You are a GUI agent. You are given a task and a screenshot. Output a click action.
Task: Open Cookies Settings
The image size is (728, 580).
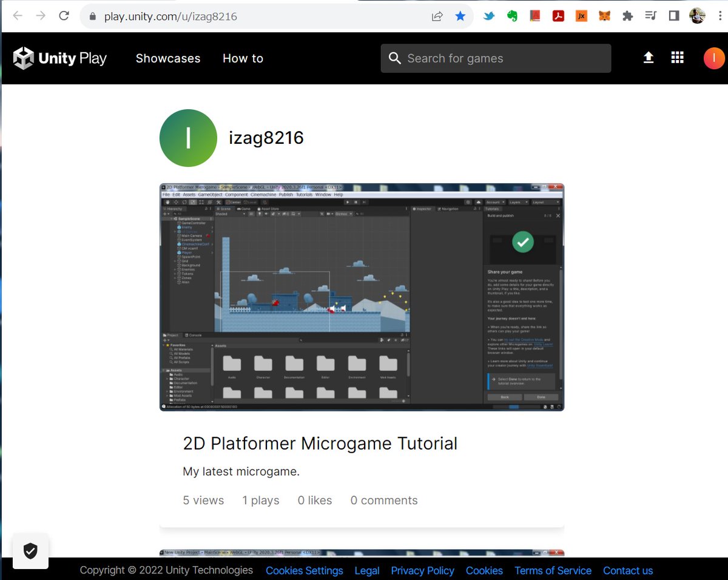(x=304, y=570)
